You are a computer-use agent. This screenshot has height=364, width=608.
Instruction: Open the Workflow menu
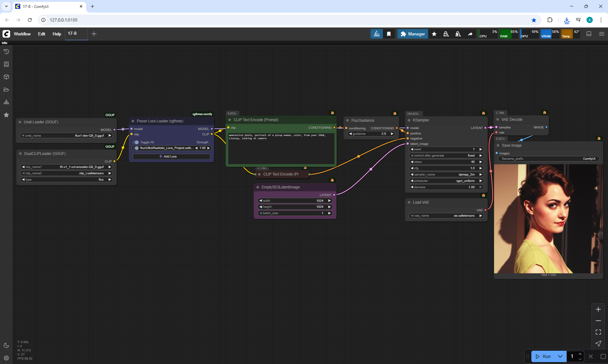pyautogui.click(x=22, y=34)
